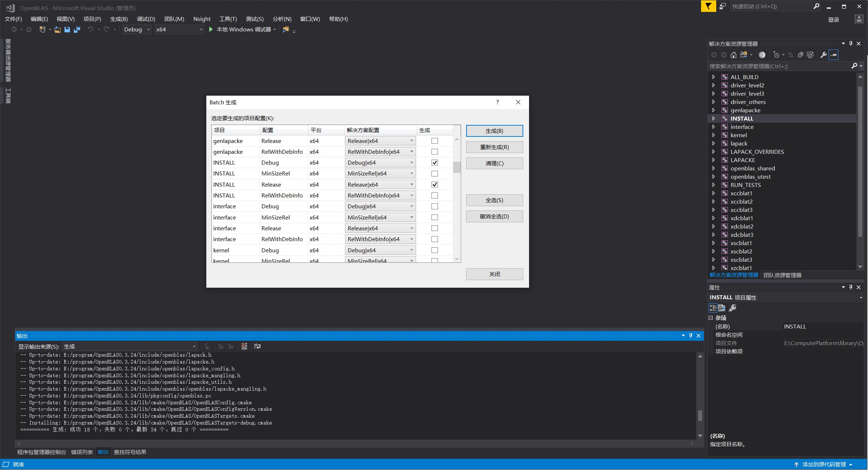
Task: Open the 工具(T) Tools menu
Action: pos(228,19)
